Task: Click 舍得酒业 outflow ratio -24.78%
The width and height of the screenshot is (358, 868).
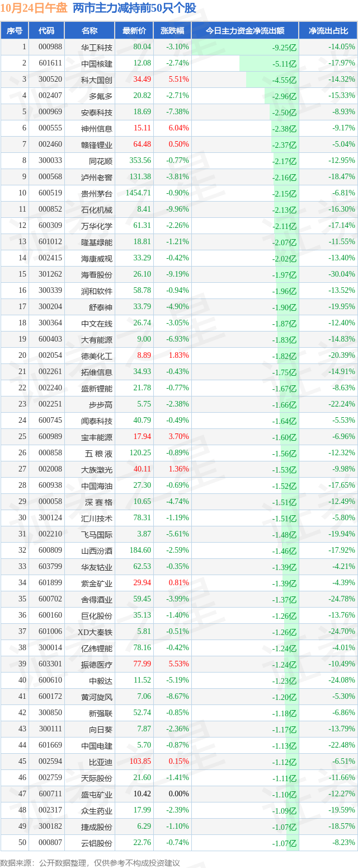Action: (x=342, y=599)
